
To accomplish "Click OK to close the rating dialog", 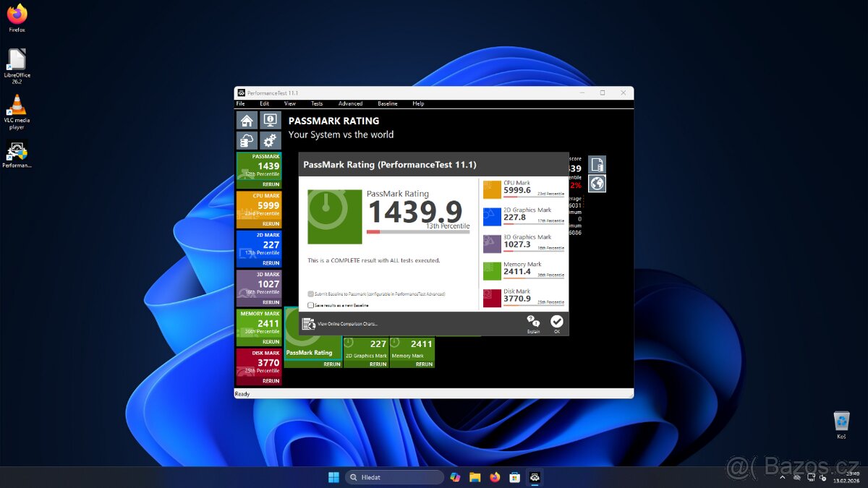I will click(x=557, y=320).
